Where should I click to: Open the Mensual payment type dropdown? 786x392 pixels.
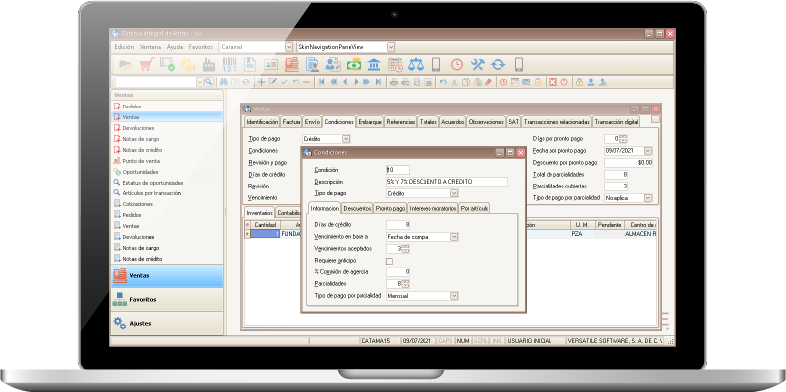pyautogui.click(x=454, y=296)
